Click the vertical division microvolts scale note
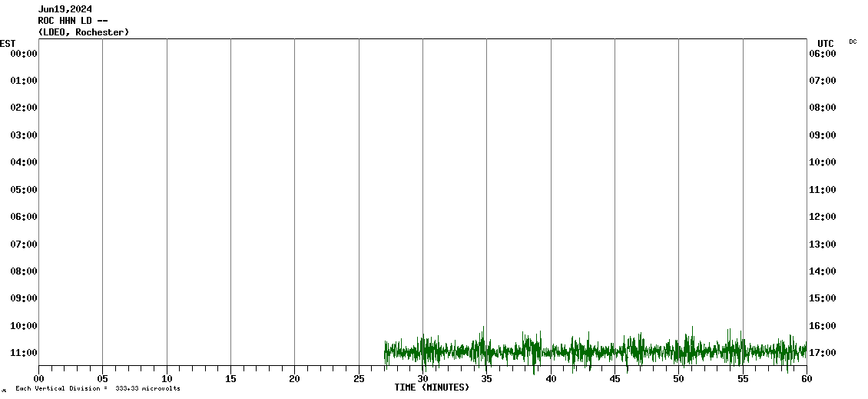 98,388
